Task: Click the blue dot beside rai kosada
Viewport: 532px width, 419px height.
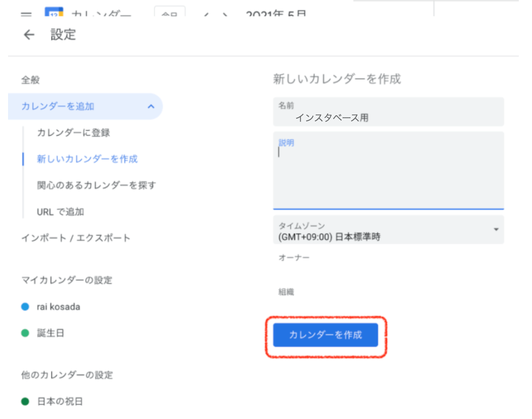Action: [25, 307]
